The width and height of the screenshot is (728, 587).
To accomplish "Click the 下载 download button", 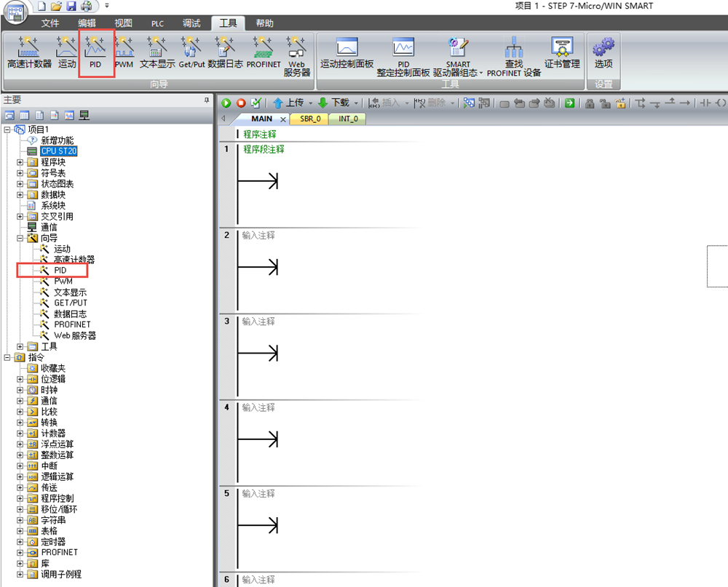I will (334, 103).
